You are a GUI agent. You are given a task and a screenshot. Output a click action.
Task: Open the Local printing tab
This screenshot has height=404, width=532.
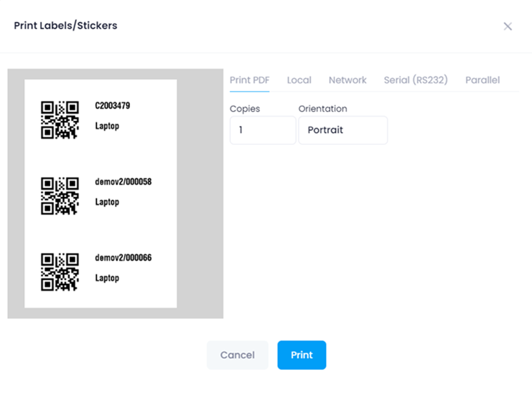point(299,80)
